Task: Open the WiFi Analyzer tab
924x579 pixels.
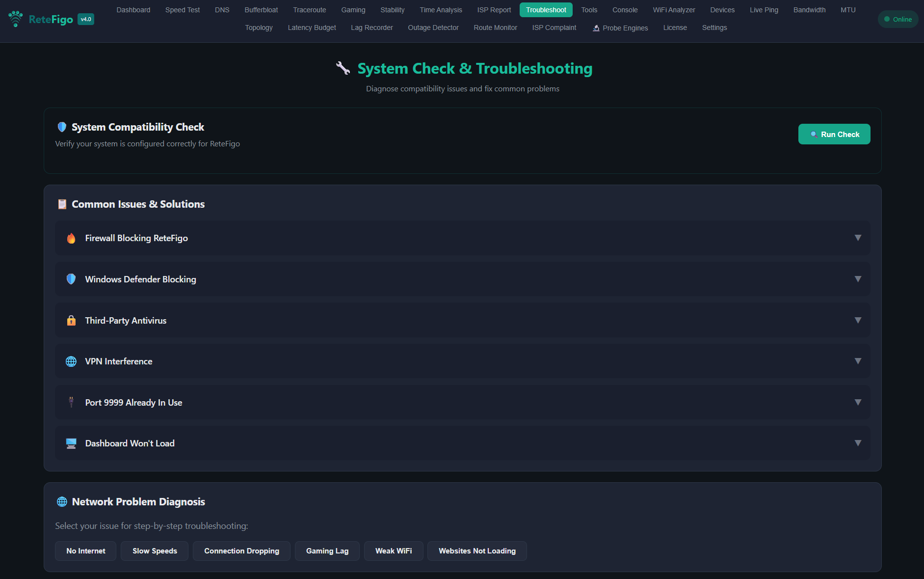Action: [674, 10]
